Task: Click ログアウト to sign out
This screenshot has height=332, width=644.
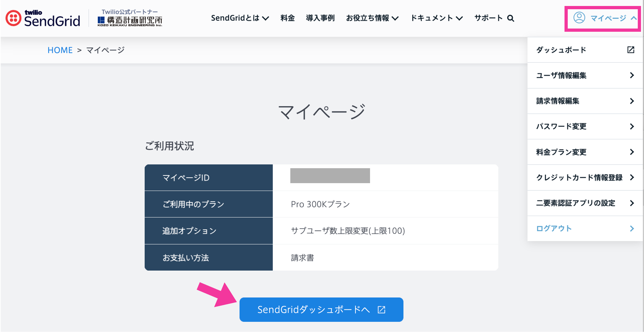Action: [585, 228]
